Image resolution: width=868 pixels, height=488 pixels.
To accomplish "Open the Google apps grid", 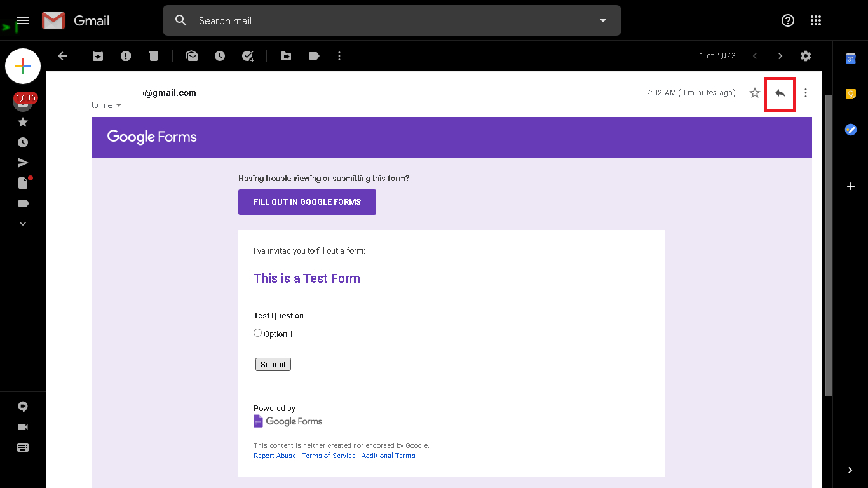I will [817, 20].
